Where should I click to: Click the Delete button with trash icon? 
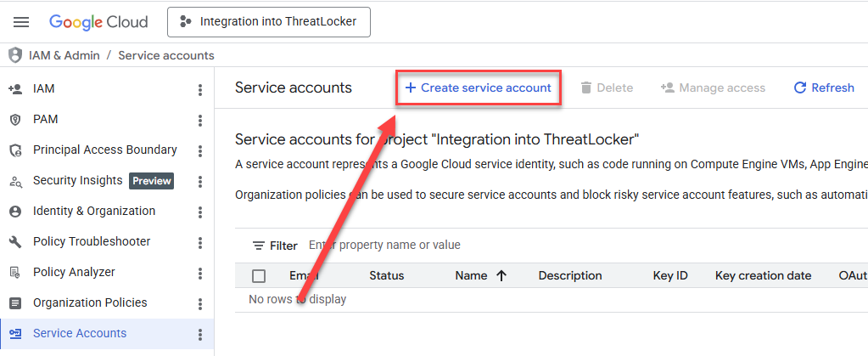[x=607, y=88]
